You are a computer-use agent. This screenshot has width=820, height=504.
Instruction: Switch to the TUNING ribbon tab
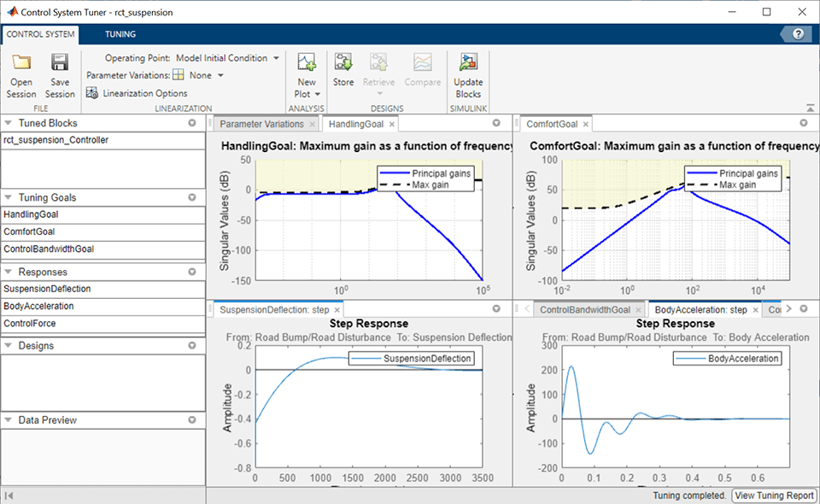[x=120, y=34]
